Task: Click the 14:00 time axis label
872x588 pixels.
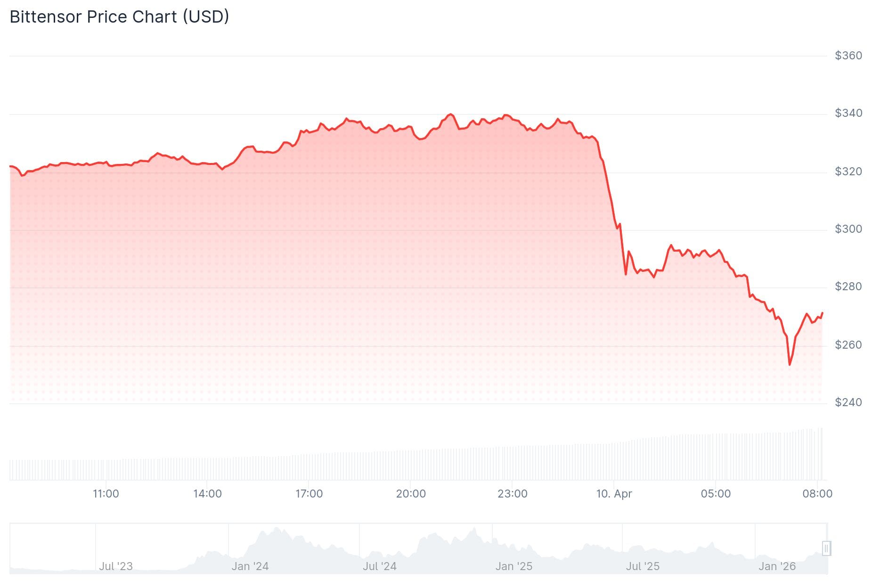Action: pos(207,494)
